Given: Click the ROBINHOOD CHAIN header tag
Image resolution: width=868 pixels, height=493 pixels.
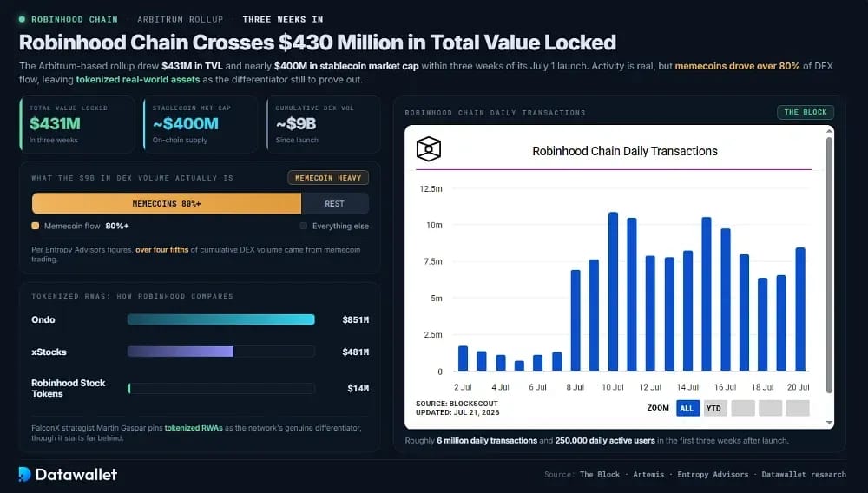Looking at the screenshot, I should click(74, 19).
